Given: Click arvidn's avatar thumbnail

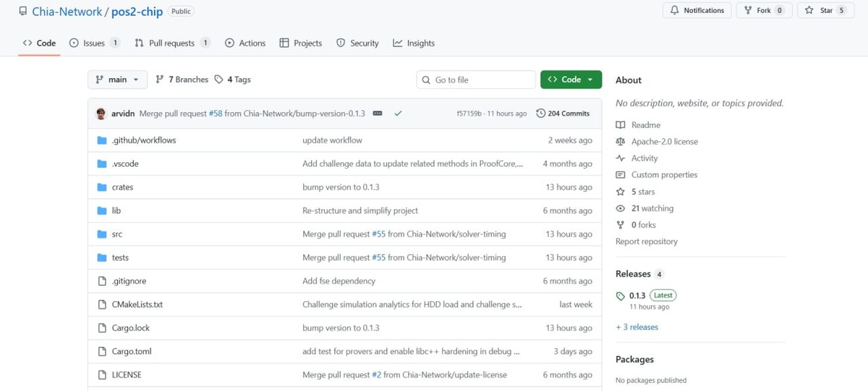Looking at the screenshot, I should (101, 114).
